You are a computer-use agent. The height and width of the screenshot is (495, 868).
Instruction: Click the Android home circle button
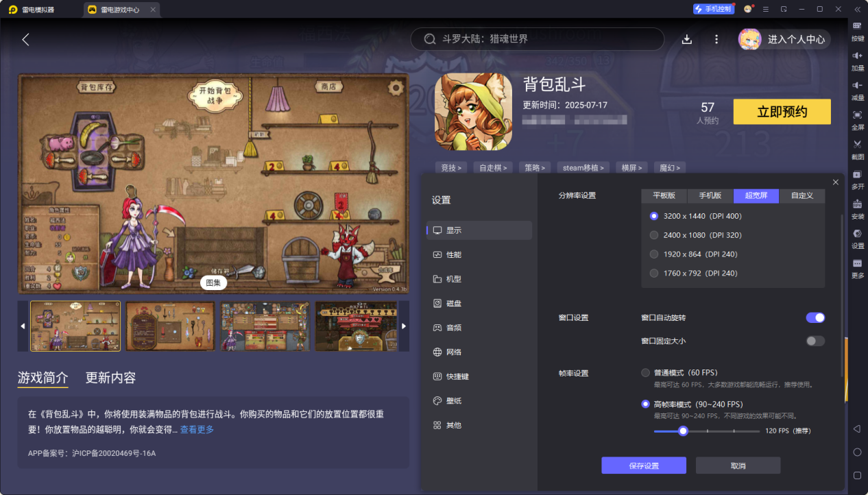pos(857,452)
